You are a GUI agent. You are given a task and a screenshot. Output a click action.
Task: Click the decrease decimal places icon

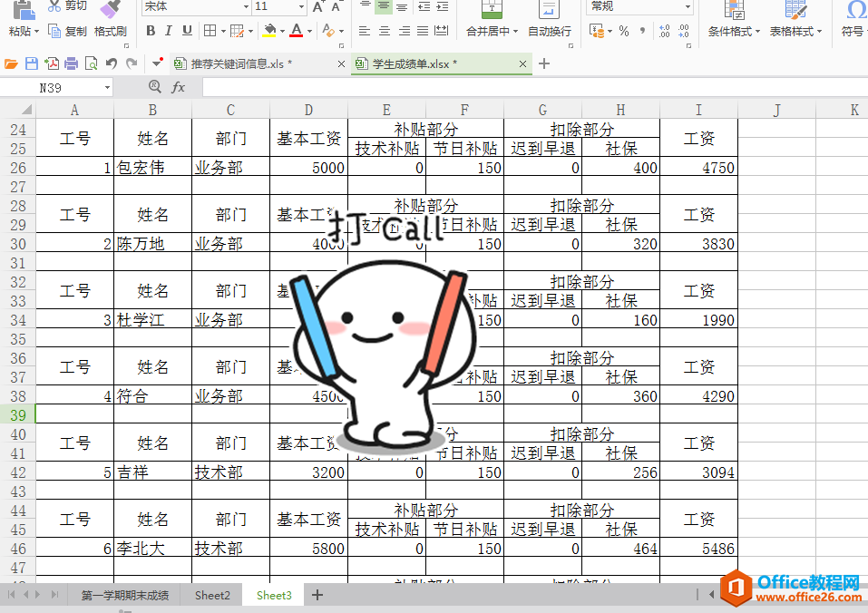pyautogui.click(x=684, y=31)
